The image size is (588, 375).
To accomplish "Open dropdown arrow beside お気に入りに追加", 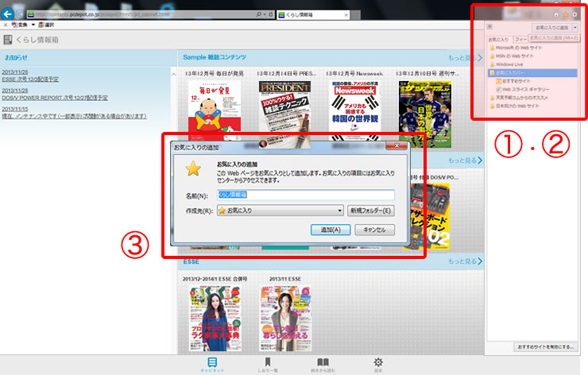I will coord(575,28).
